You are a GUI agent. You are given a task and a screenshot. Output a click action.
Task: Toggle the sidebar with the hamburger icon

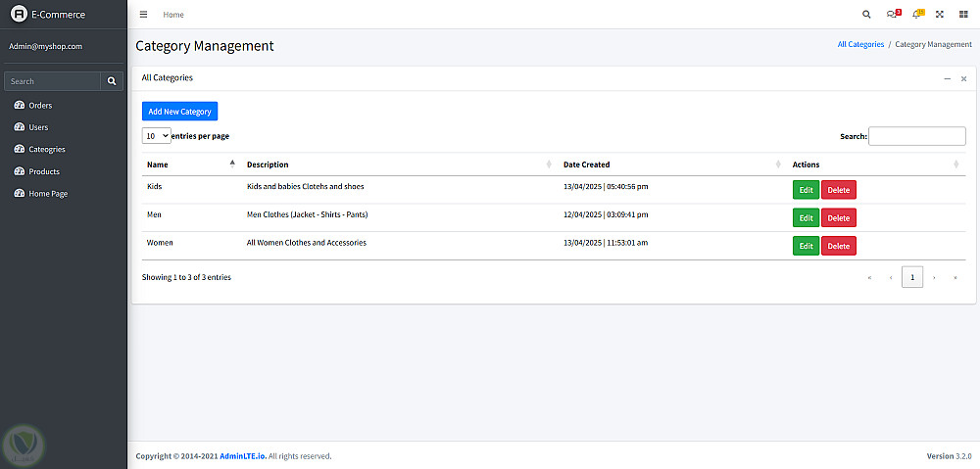143,15
